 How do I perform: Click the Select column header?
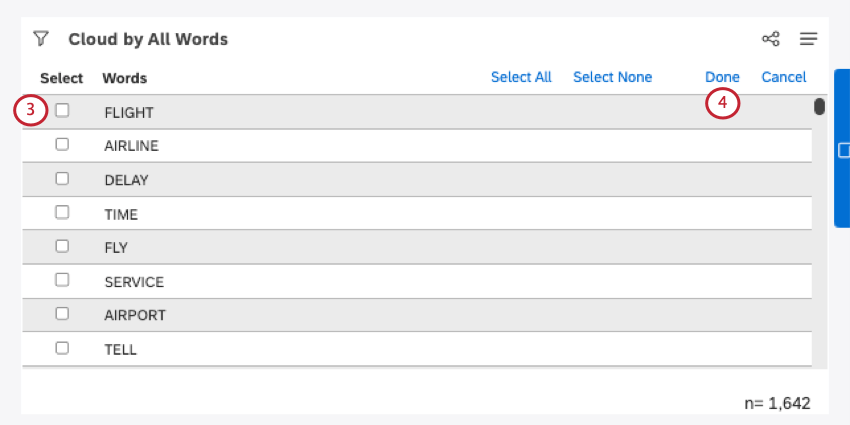click(x=62, y=78)
